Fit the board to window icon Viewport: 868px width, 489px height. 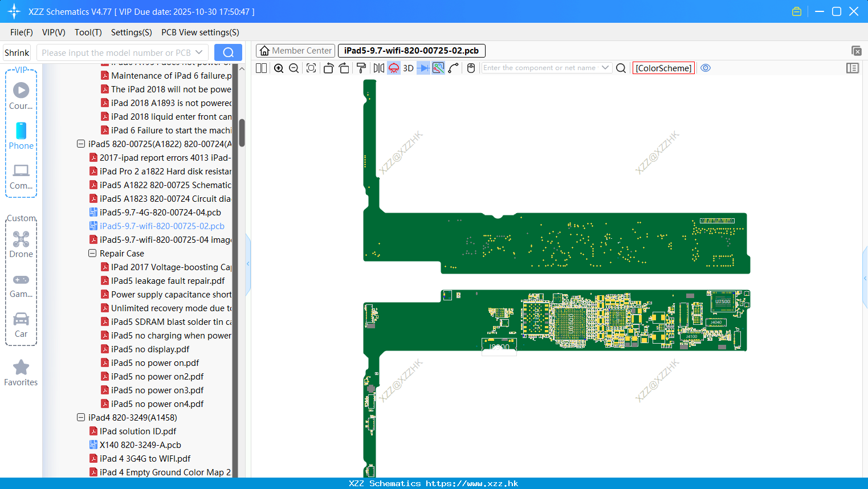coord(311,68)
